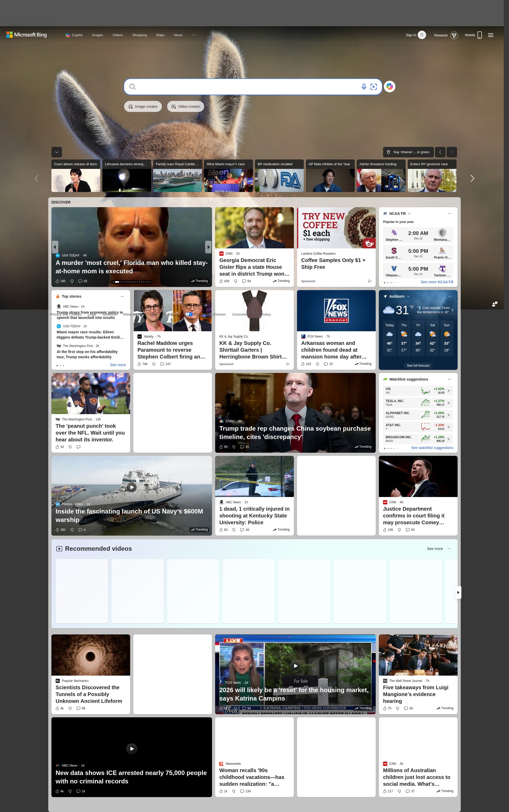Open visual search camera icon
This screenshot has height=812, width=509.
click(x=373, y=87)
